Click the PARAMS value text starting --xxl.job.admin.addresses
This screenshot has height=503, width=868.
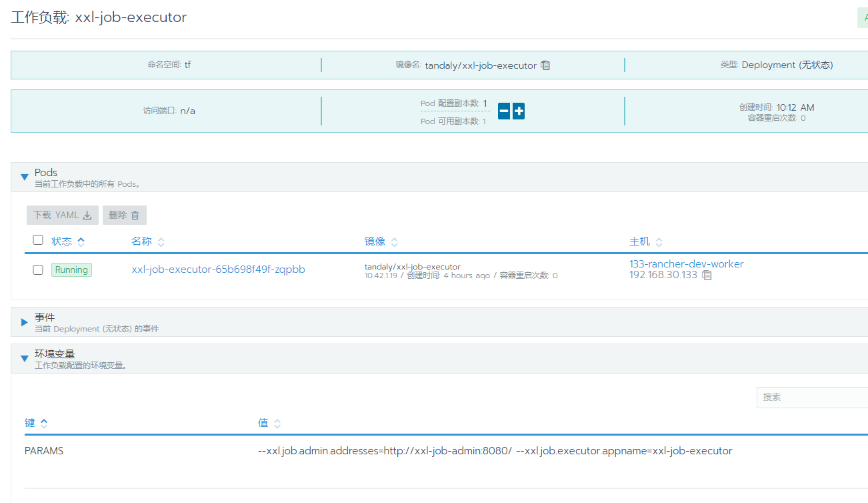(x=495, y=451)
